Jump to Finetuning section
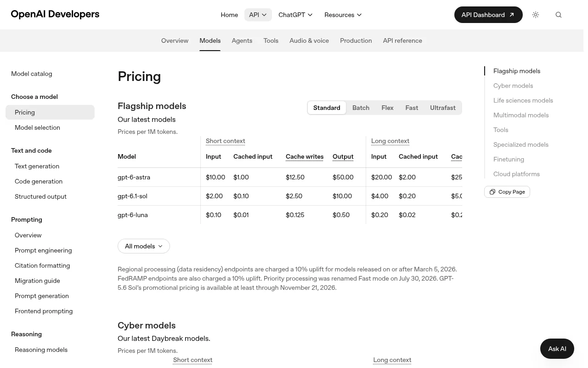This screenshot has width=588, height=368. pyautogui.click(x=509, y=159)
